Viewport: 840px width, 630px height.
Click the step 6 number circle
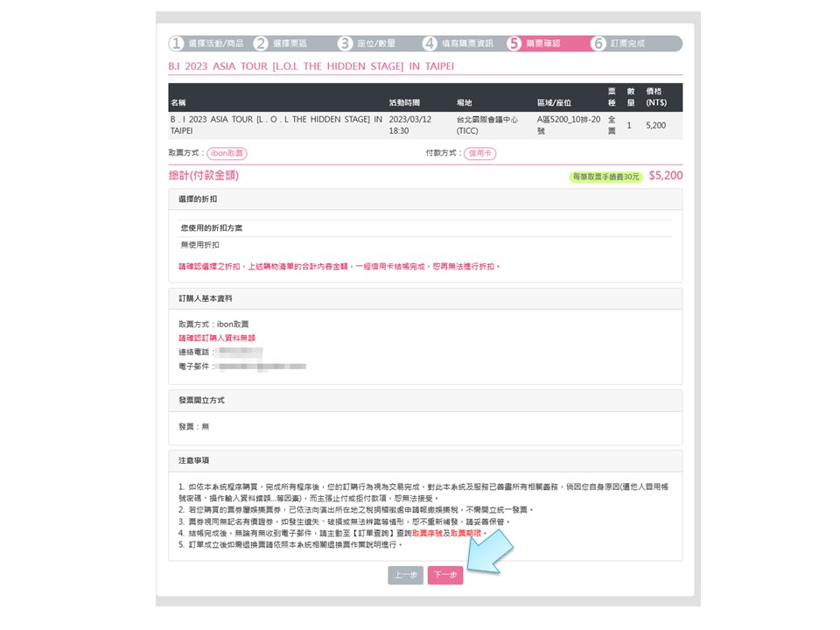598,43
